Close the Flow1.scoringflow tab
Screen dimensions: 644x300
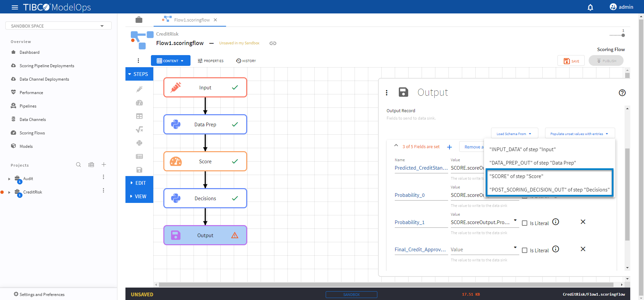[x=215, y=20]
